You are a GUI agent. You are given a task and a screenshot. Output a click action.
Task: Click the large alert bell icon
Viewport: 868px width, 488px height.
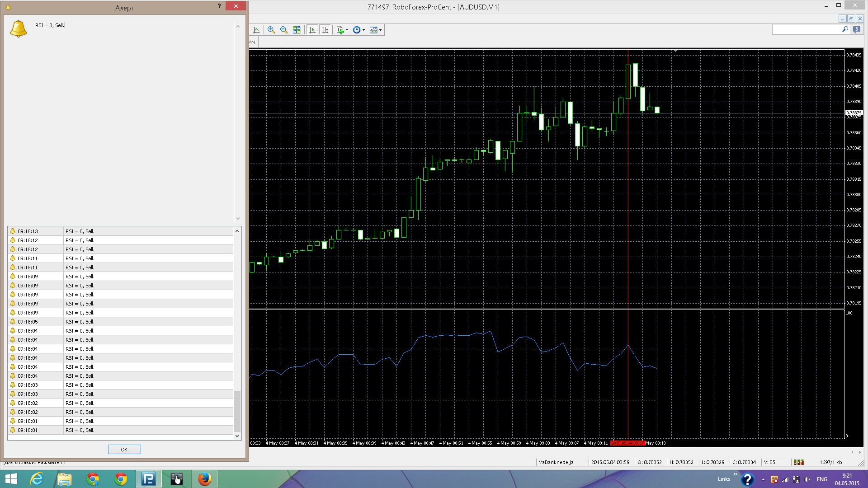coord(19,28)
